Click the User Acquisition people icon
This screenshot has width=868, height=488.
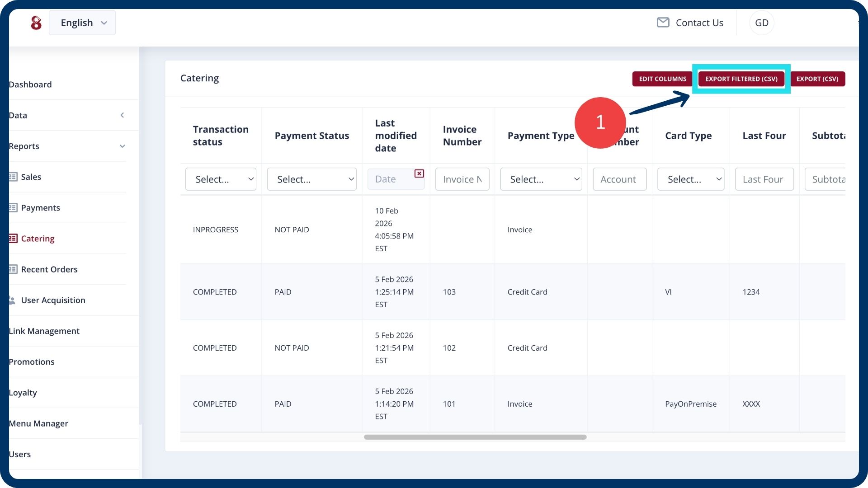click(x=12, y=300)
